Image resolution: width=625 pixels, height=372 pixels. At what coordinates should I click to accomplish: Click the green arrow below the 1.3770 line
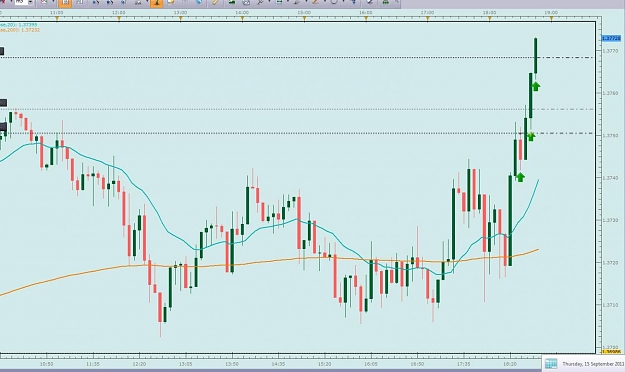[536, 86]
